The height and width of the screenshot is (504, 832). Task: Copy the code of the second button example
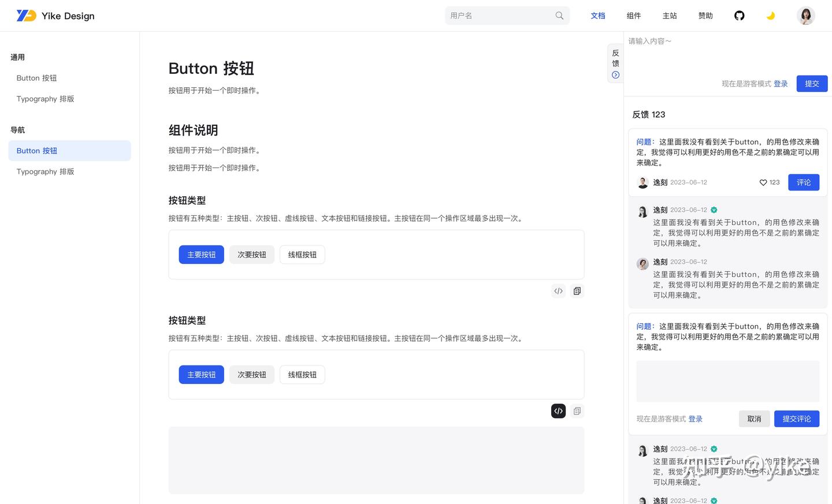tap(577, 410)
